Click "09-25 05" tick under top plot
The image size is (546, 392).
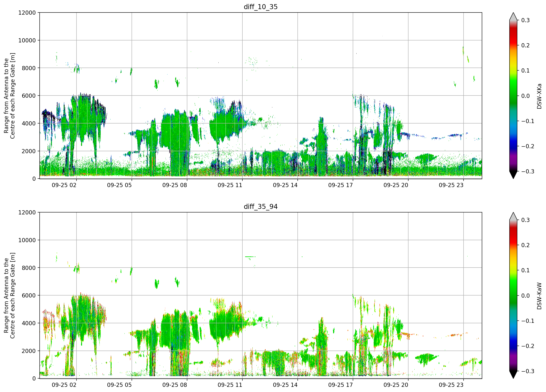point(120,185)
